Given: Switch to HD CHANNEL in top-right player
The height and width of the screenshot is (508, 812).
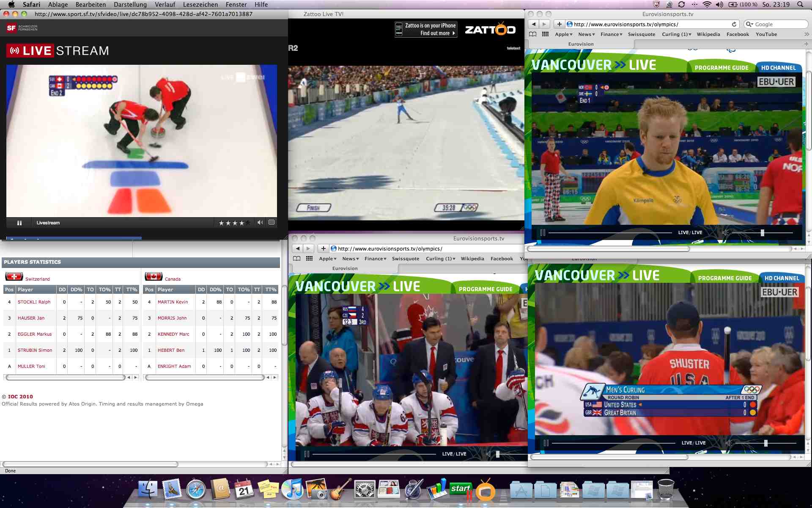Looking at the screenshot, I should click(779, 68).
